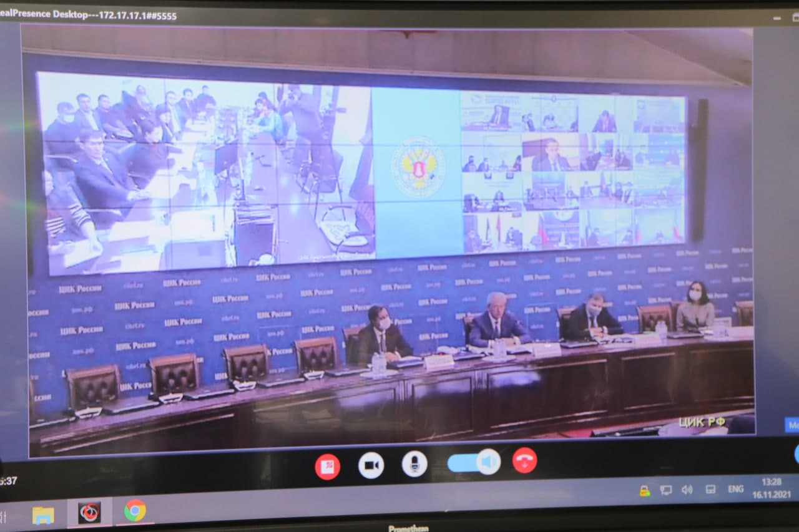The height and width of the screenshot is (532, 799).
Task: Click the blue Me button at right edge
Action: [x=792, y=425]
